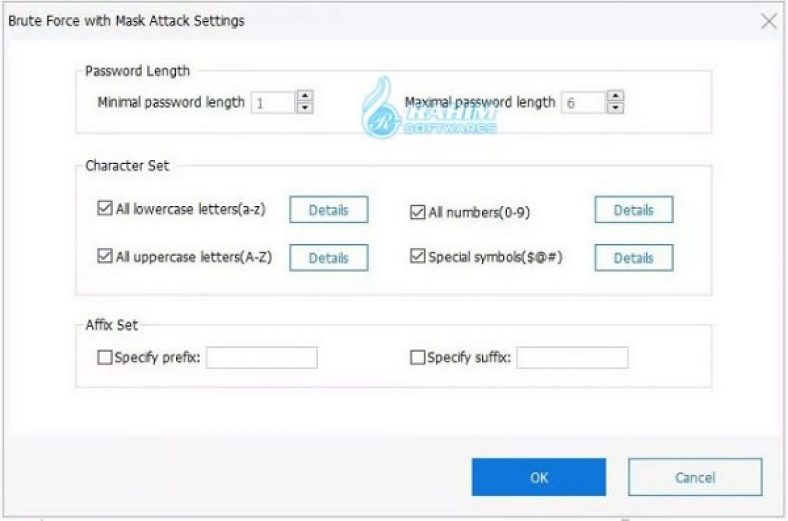The width and height of the screenshot is (788, 521).
Task: Increase maximal password length with up arrow
Action: [x=615, y=96]
